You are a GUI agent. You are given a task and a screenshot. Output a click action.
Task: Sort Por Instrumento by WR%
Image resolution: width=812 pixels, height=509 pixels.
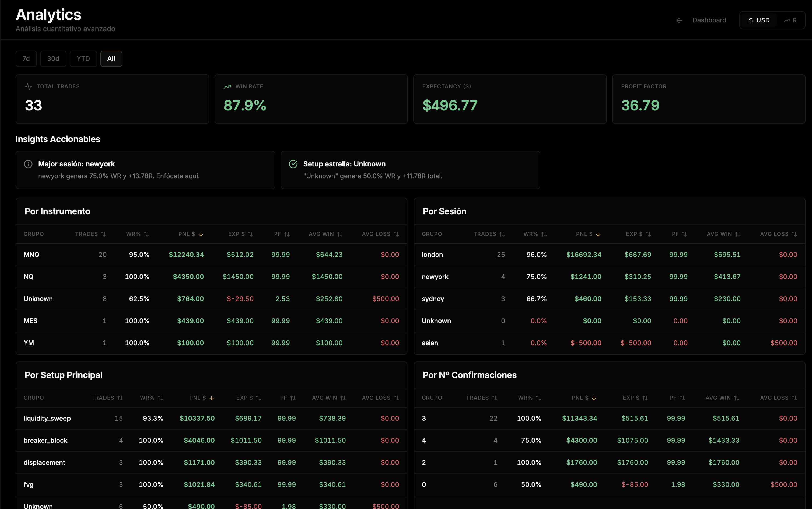coord(138,234)
